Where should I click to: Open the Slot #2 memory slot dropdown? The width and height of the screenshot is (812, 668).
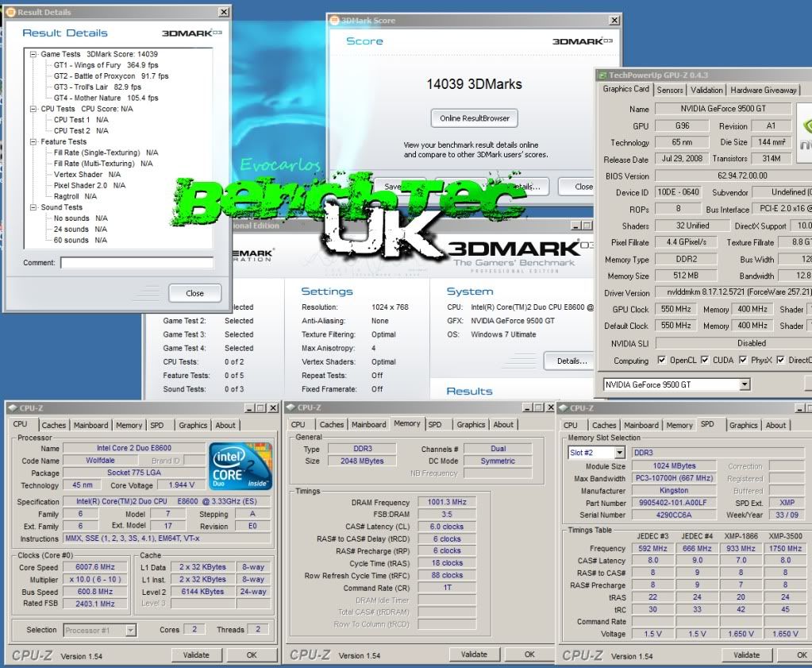[x=619, y=453]
